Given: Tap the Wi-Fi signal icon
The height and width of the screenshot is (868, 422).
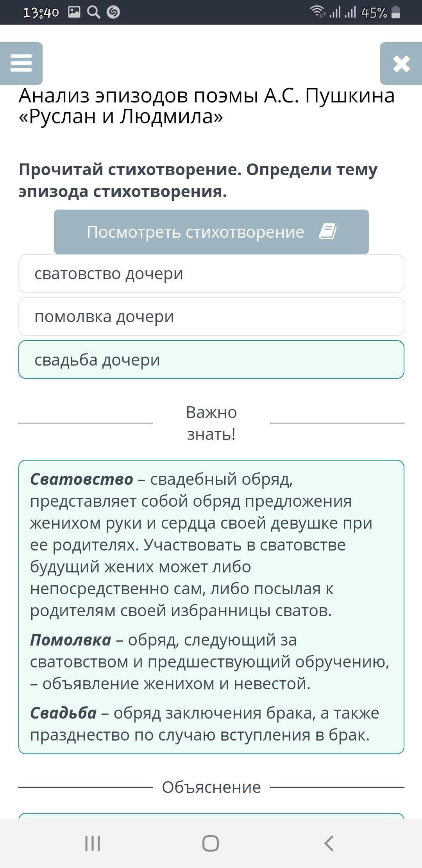Looking at the screenshot, I should click(317, 12).
